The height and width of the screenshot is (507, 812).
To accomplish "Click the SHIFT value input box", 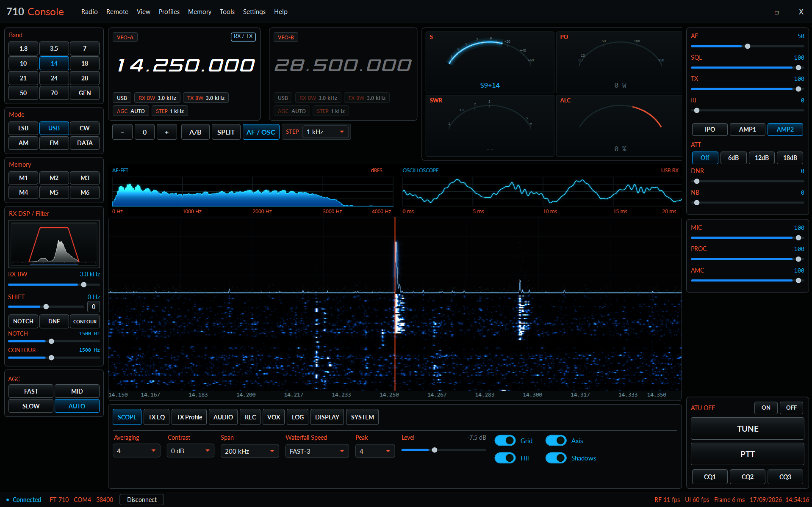I will [x=94, y=306].
